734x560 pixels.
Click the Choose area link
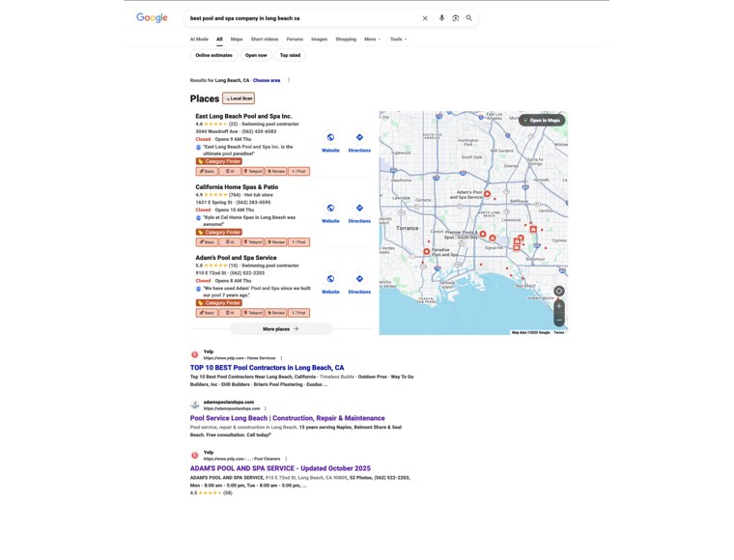pyautogui.click(x=267, y=80)
